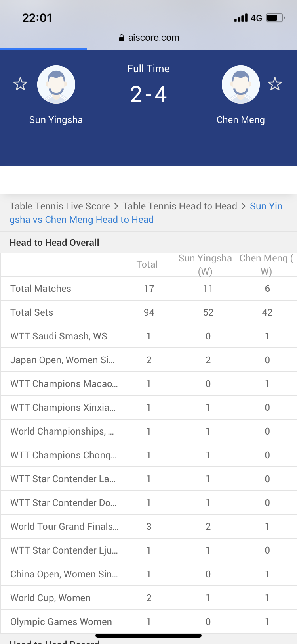Tap the Sun Yingsha player name
Viewport: 297px width, 644px height.
point(56,120)
